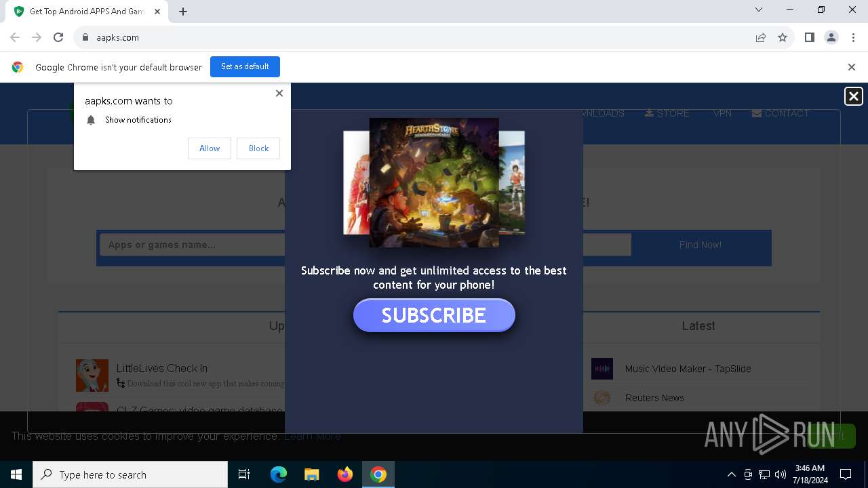Show hidden system tray icons

tap(731, 474)
